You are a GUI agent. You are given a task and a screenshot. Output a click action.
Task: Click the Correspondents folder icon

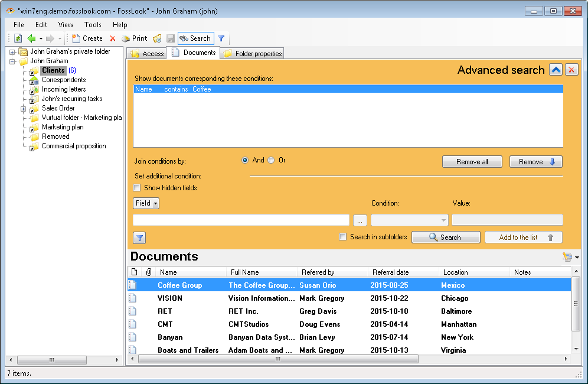pyautogui.click(x=34, y=80)
